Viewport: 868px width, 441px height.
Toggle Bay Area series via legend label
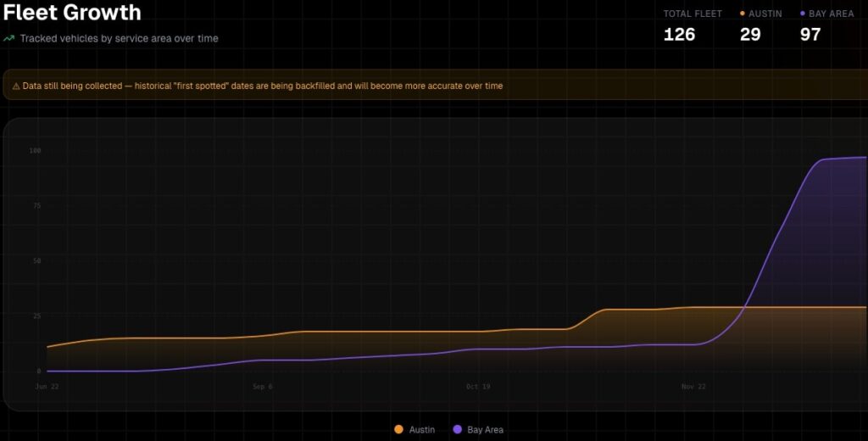[x=485, y=430]
